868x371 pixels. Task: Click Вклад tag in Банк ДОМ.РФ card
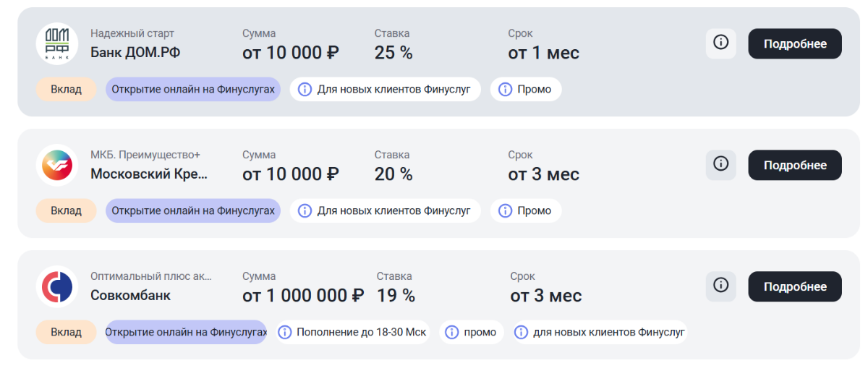(x=66, y=90)
